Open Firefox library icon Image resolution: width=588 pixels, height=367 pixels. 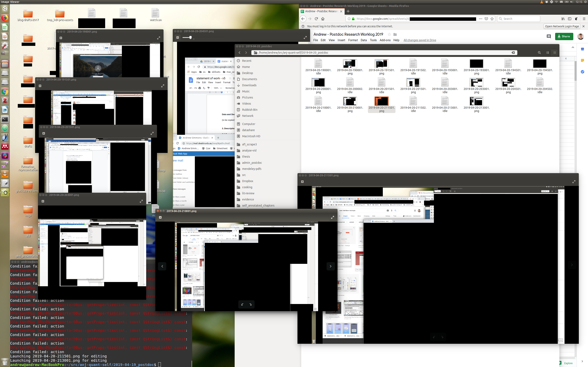tap(563, 19)
